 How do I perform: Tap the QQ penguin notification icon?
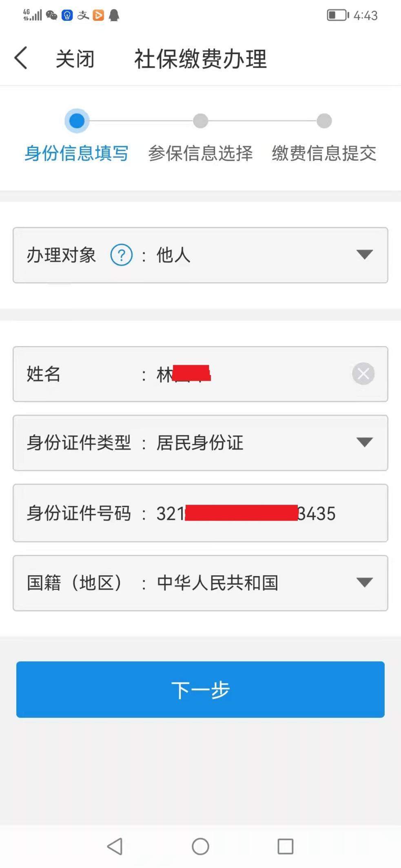point(114,15)
